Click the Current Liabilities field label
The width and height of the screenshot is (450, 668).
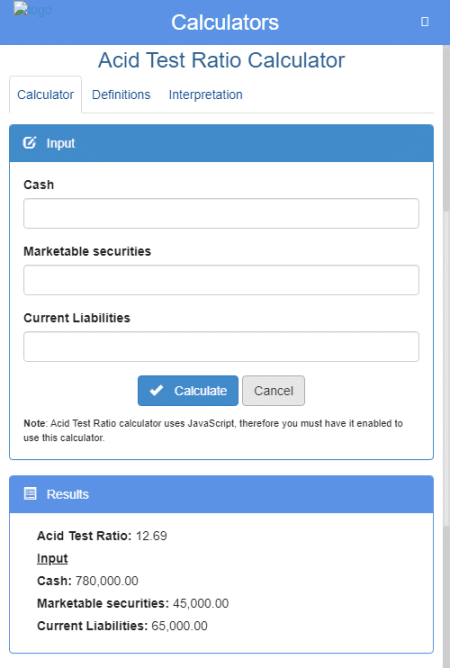77,317
